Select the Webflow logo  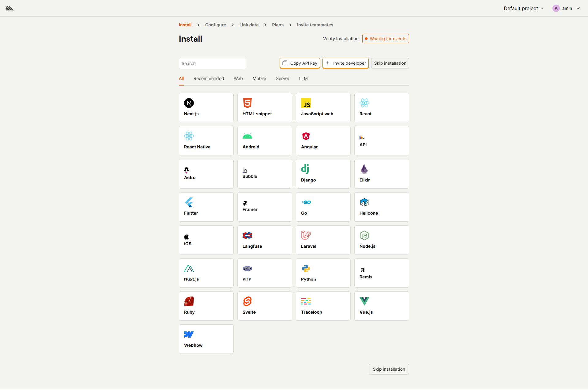[189, 335]
